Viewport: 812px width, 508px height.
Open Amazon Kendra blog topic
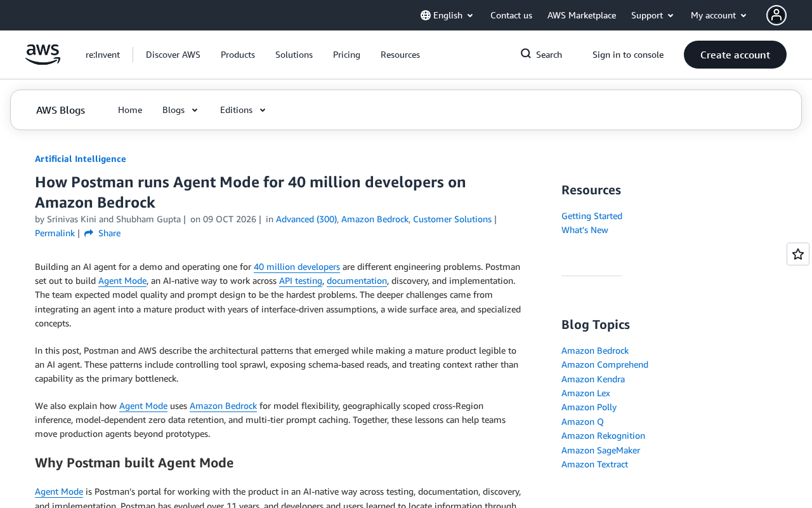[x=593, y=379]
